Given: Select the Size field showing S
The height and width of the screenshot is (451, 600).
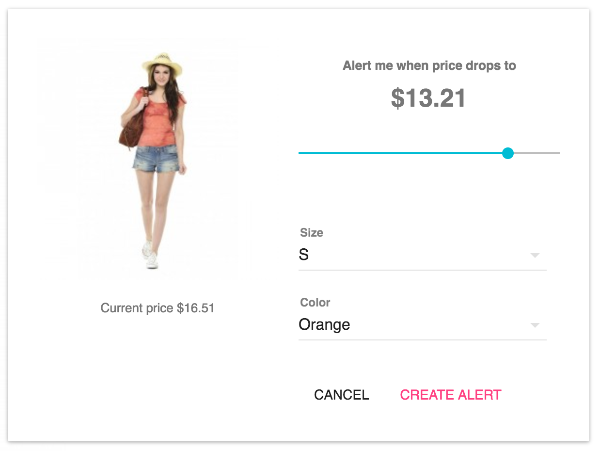Looking at the screenshot, I should (422, 255).
